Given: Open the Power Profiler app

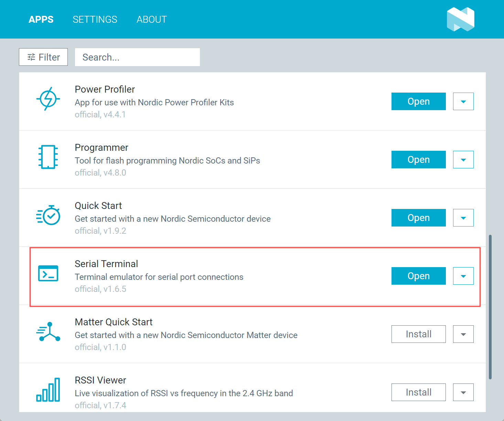Looking at the screenshot, I should (419, 102).
